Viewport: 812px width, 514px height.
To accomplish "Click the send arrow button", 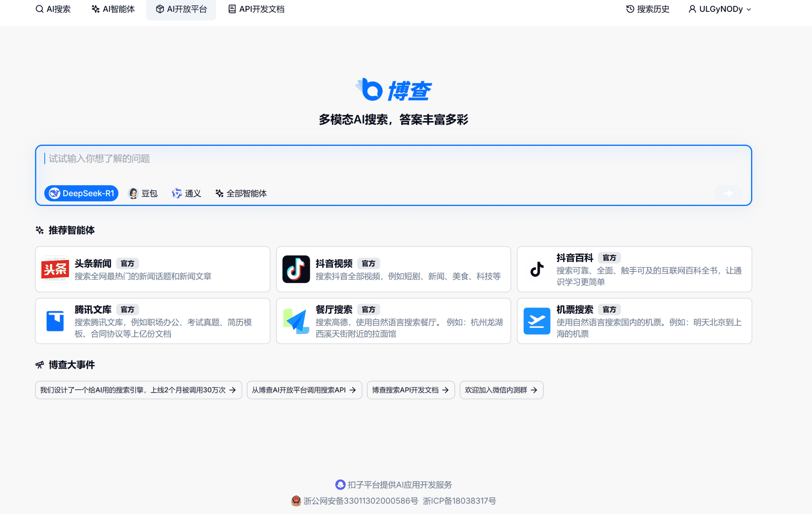I will (x=728, y=193).
